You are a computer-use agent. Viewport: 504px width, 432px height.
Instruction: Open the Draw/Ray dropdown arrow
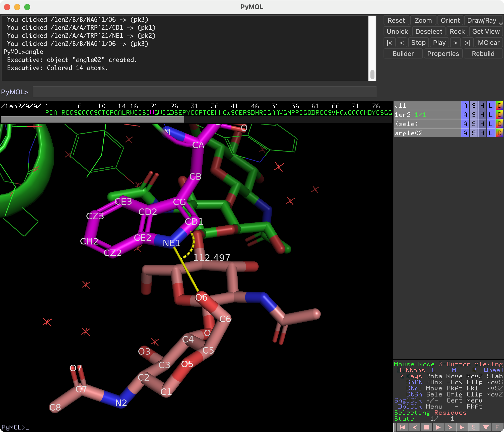501,23
